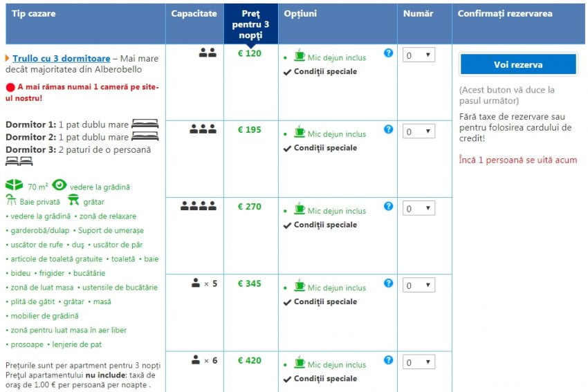Open quantity dropdown for €270 option
Screen dimensions: 588x392
[x=419, y=208]
